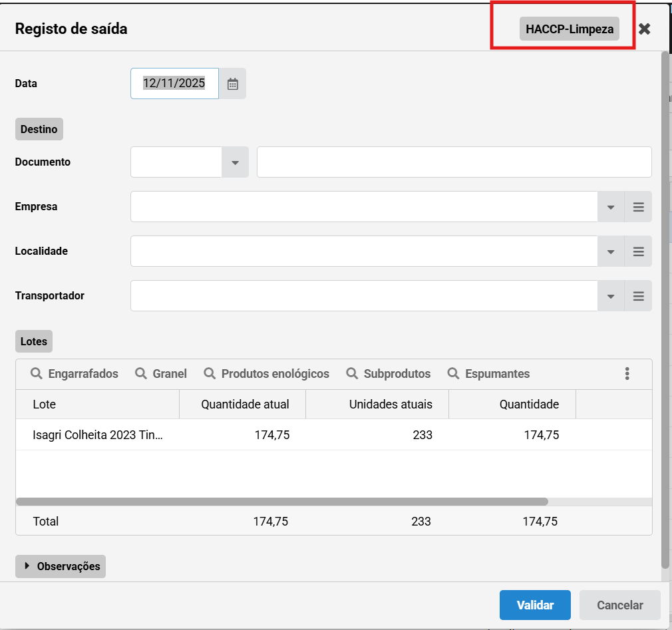Sort by Unidades atuais column header
The width and height of the screenshot is (672, 630).
click(x=377, y=404)
